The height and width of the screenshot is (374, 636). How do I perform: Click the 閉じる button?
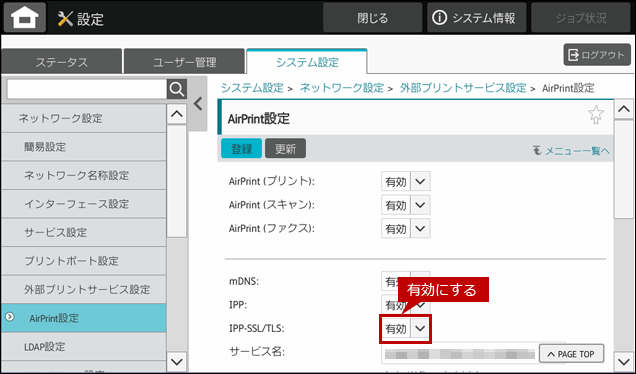point(372,18)
